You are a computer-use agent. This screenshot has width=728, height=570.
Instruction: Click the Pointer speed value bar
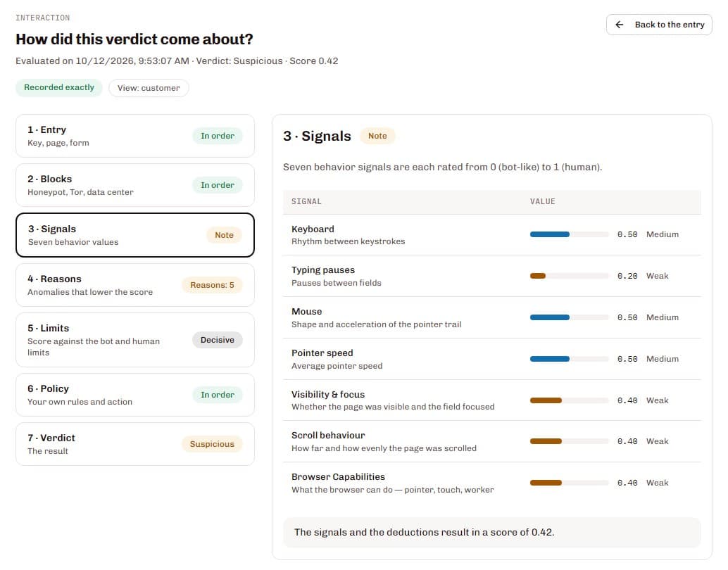(x=569, y=359)
